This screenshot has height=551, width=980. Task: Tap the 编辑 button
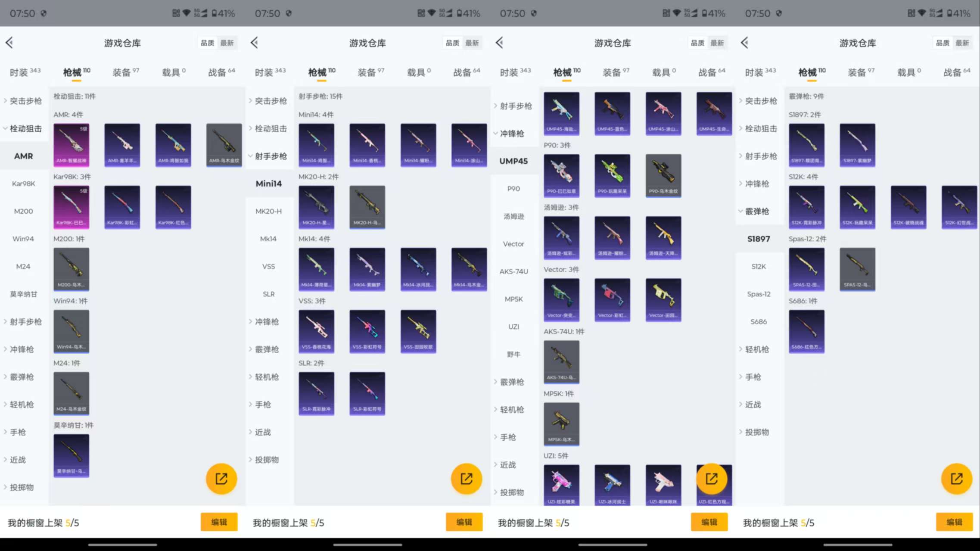(219, 522)
